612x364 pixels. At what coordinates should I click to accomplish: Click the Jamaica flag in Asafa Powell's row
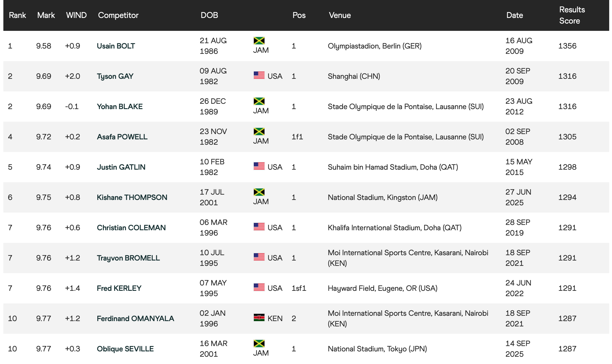tap(259, 132)
